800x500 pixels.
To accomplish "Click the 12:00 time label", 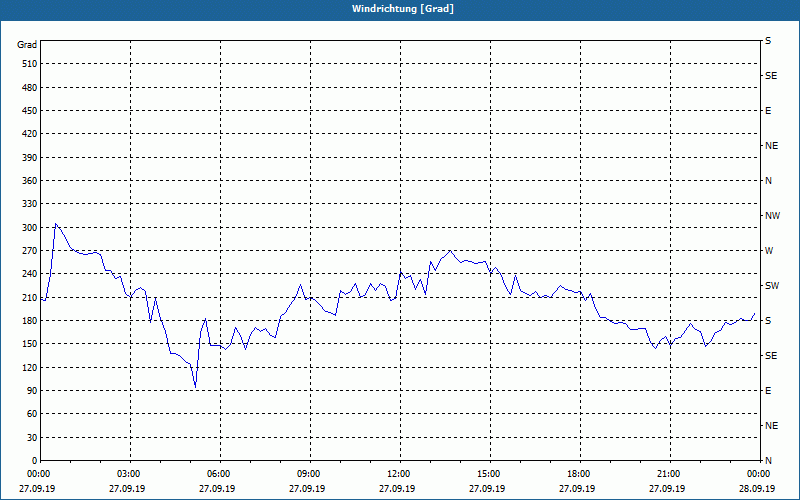I will tap(397, 474).
